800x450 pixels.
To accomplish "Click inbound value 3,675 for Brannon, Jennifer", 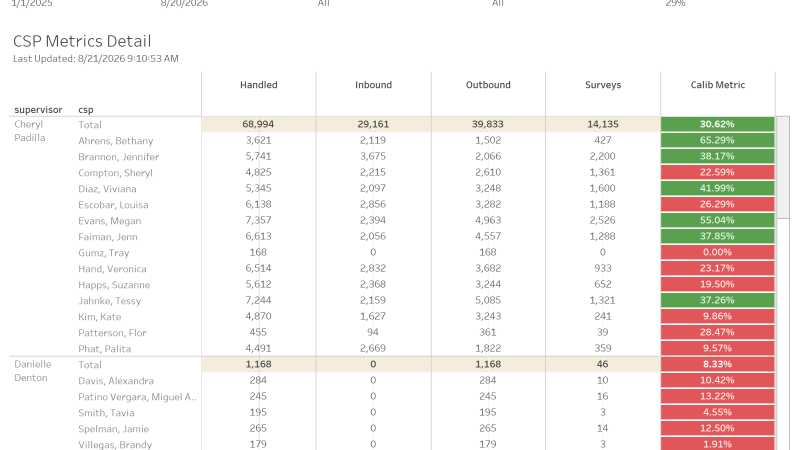I will point(373,156).
